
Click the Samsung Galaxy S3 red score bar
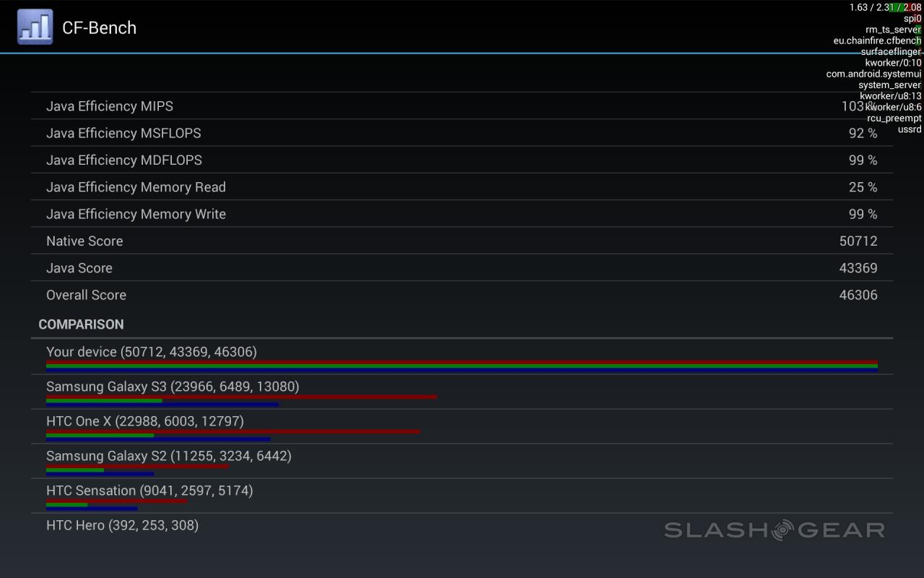click(x=241, y=397)
